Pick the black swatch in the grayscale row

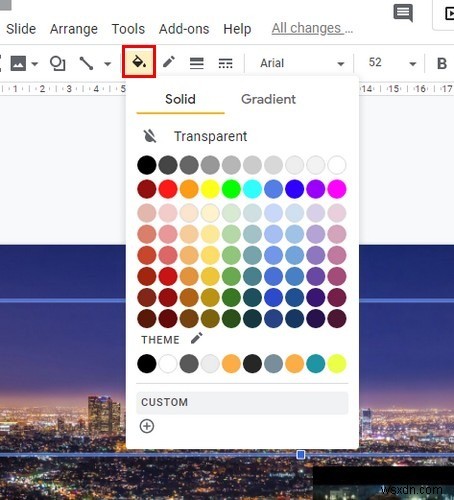[x=147, y=165]
